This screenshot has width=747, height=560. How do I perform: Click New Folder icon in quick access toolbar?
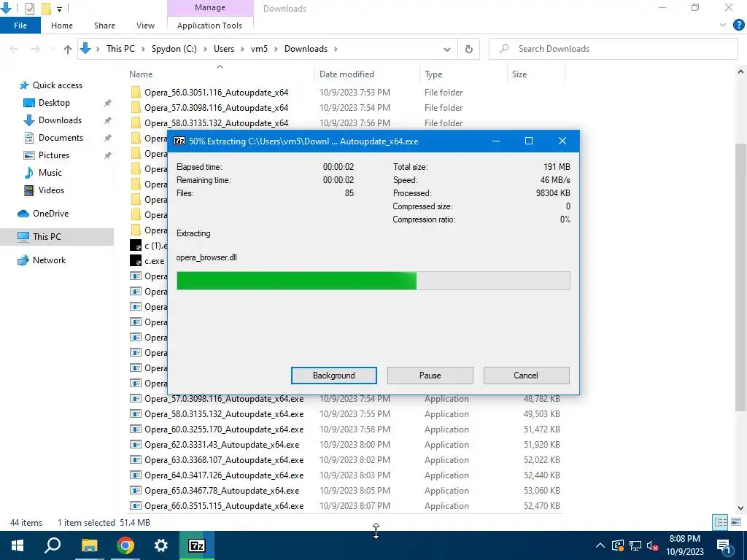[x=46, y=8]
